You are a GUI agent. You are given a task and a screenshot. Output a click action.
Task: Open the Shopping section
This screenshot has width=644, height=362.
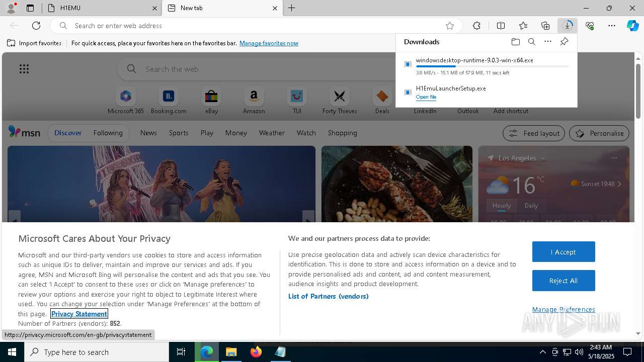pyautogui.click(x=342, y=133)
